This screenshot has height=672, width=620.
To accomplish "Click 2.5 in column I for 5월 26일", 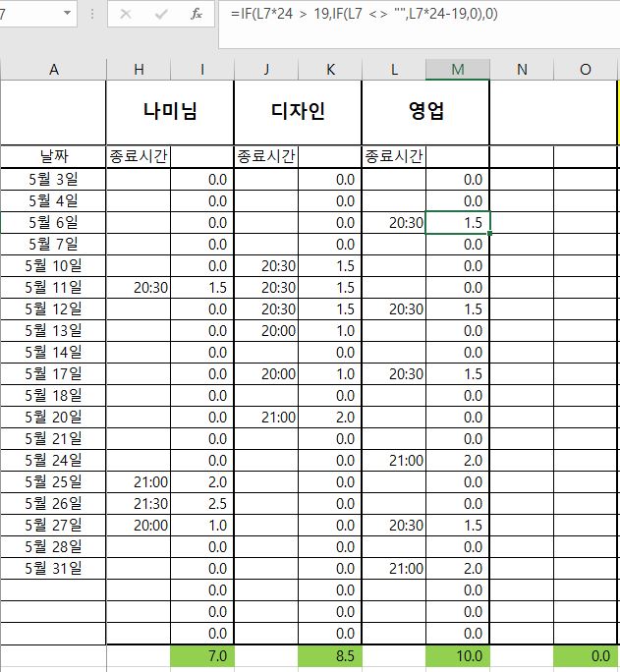I will point(202,504).
